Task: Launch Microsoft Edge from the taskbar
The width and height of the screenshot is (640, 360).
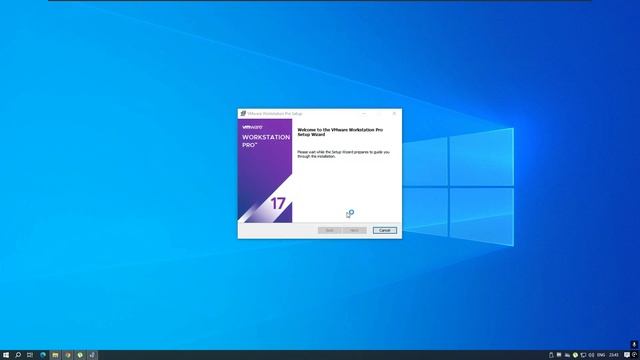Action: 43,355
